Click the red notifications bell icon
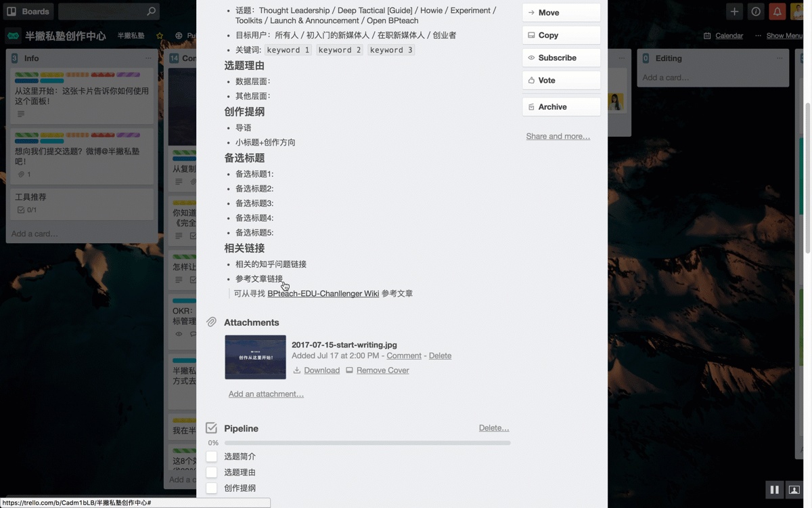The image size is (812, 508). tap(777, 12)
